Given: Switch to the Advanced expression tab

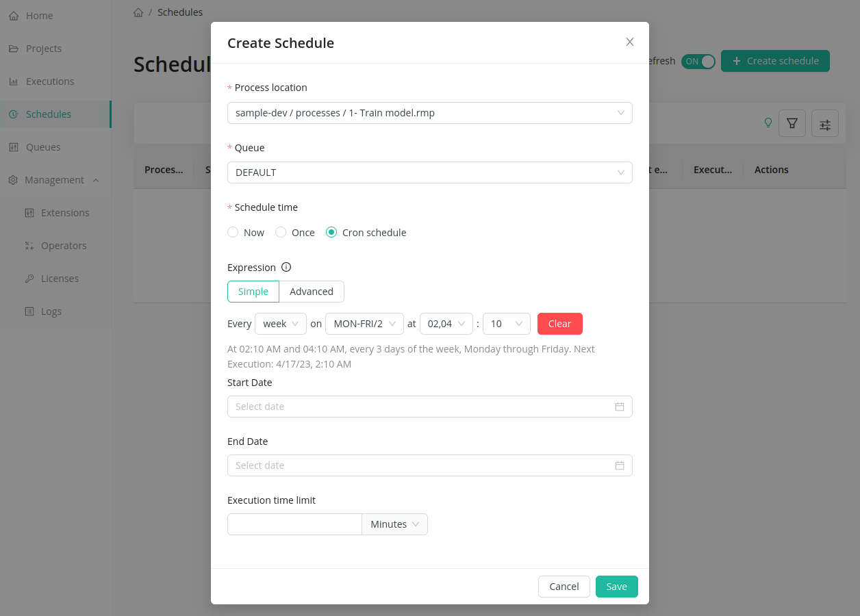Looking at the screenshot, I should point(312,292).
